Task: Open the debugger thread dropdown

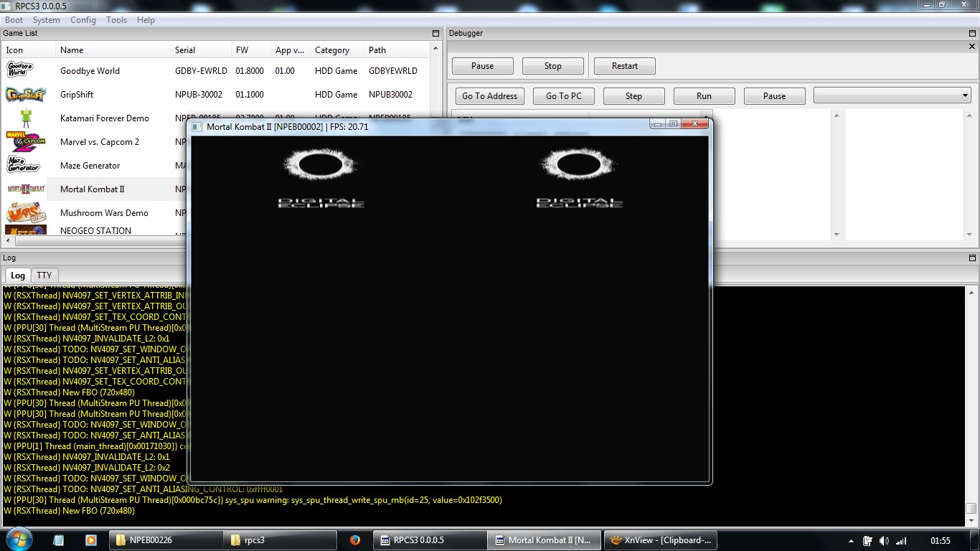Action: pyautogui.click(x=892, y=95)
